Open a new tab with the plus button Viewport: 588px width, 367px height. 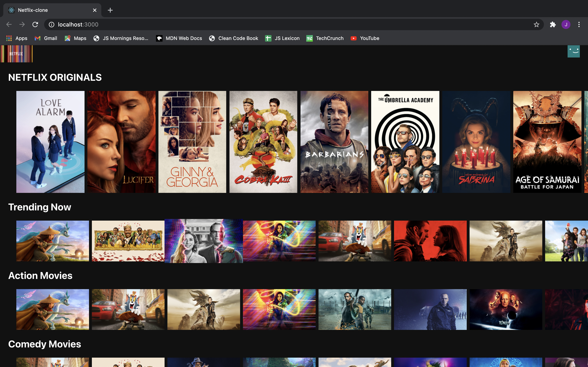(110, 10)
